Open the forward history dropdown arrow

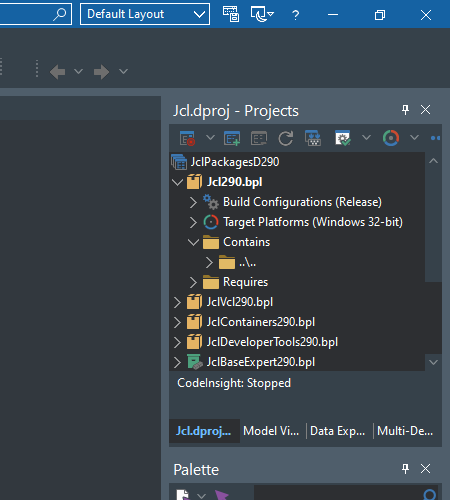(x=123, y=71)
